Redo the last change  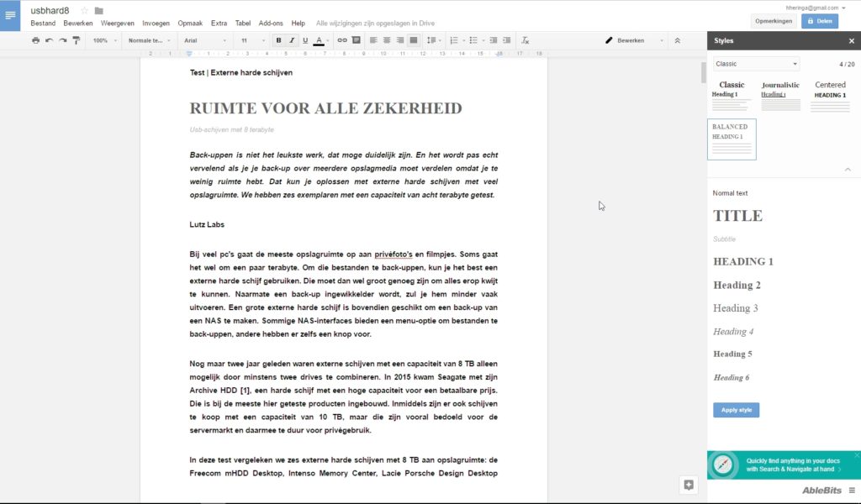point(64,39)
